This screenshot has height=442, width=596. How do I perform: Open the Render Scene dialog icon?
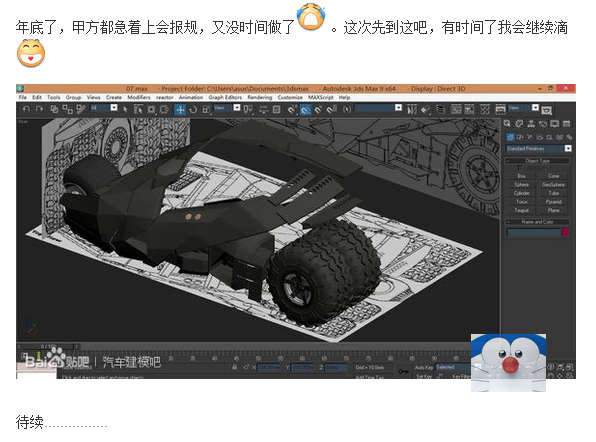point(500,109)
